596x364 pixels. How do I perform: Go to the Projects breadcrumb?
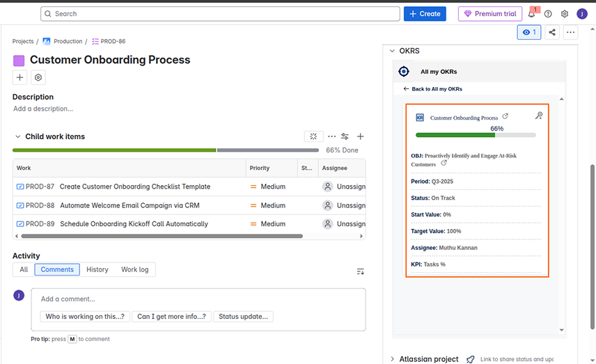tap(23, 42)
